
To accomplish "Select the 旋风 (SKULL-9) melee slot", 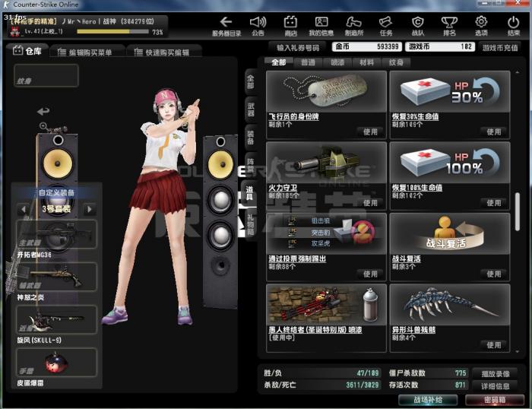I will tap(56, 320).
